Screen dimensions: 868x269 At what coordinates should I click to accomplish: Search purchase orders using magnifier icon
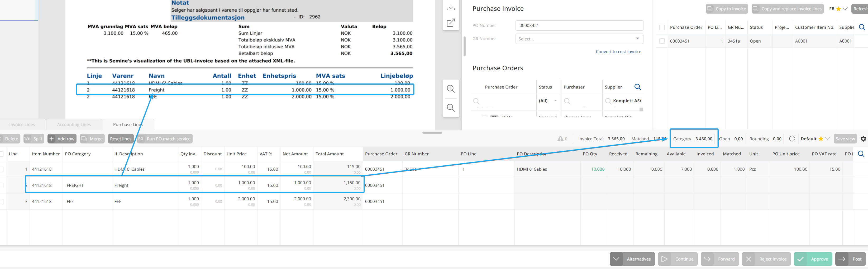pyautogui.click(x=637, y=87)
